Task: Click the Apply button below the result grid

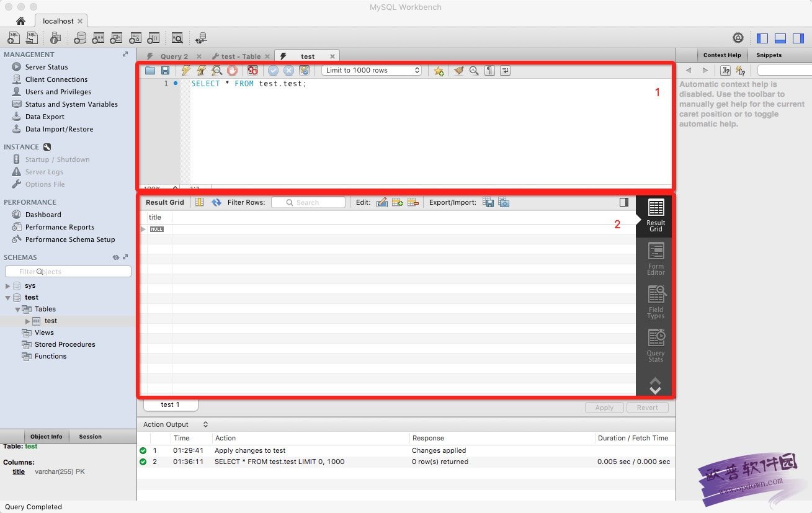Action: point(604,408)
